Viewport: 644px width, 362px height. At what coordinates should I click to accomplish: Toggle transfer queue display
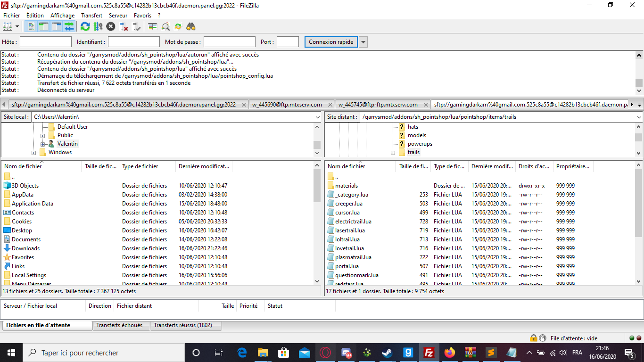point(69,26)
